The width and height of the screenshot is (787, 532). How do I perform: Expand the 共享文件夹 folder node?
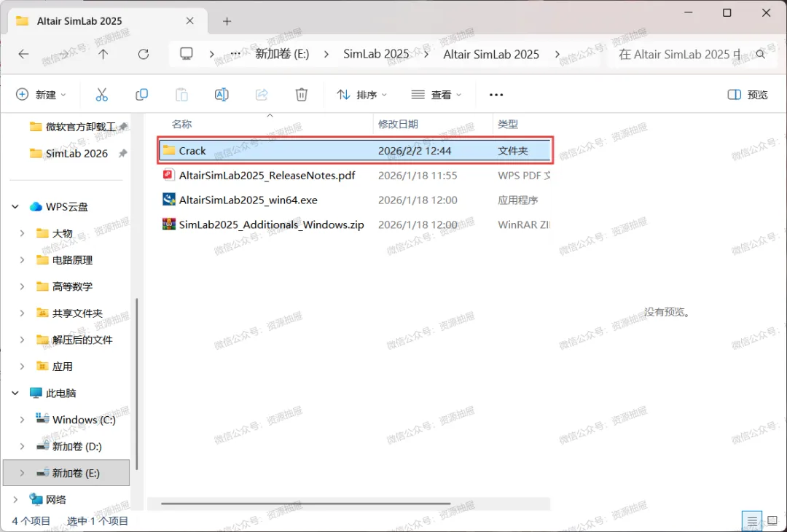point(22,313)
